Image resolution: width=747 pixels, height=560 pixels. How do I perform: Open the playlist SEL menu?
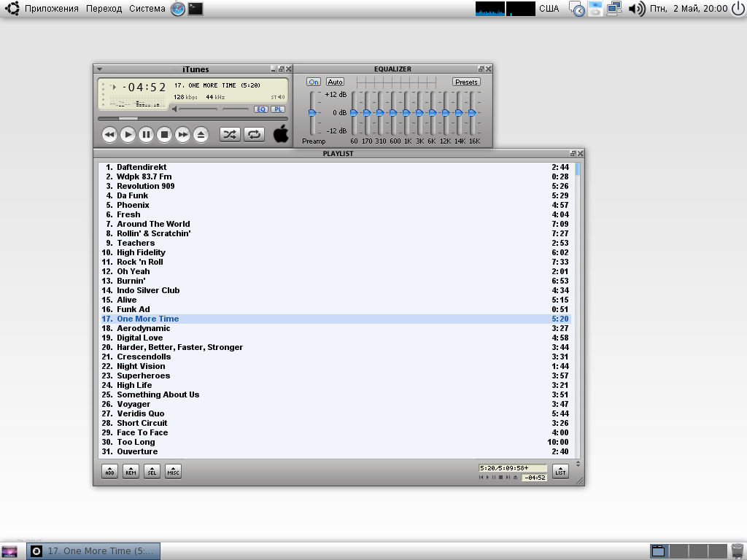(152, 472)
